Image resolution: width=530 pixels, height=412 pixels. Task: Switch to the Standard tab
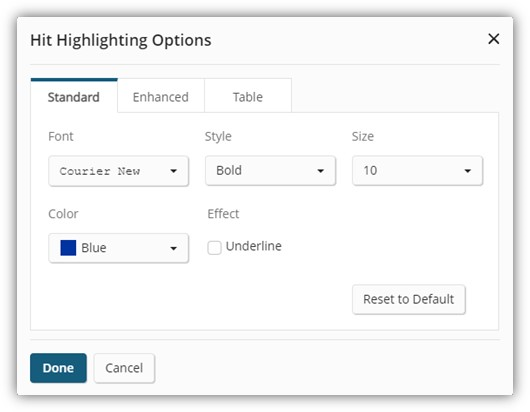click(x=74, y=96)
